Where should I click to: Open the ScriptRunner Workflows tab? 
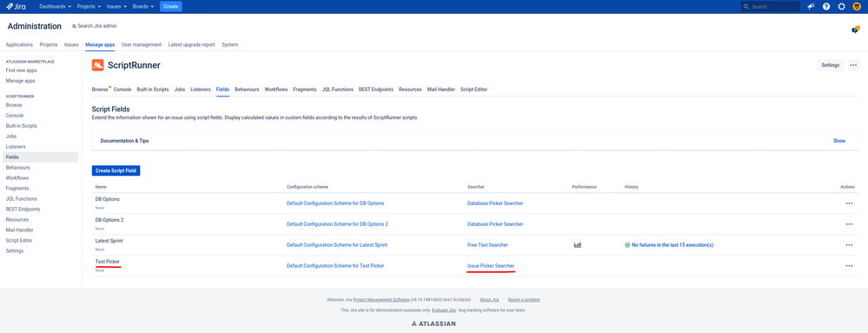pyautogui.click(x=276, y=90)
